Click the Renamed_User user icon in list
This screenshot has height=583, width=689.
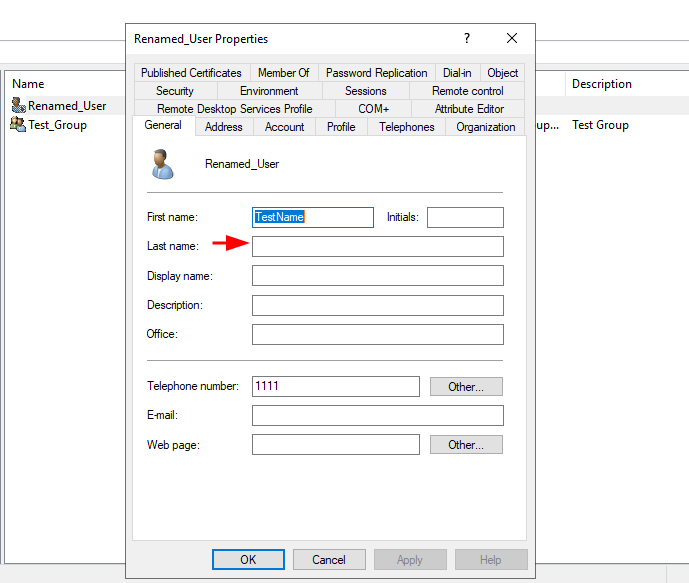pyautogui.click(x=18, y=106)
